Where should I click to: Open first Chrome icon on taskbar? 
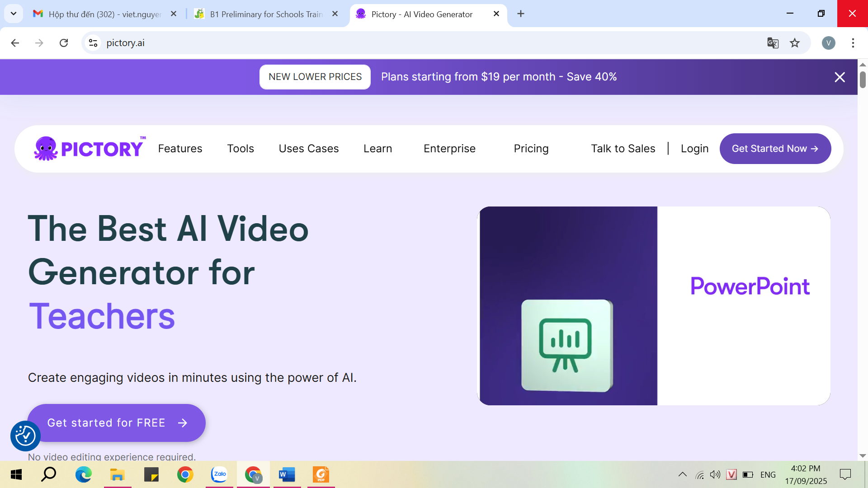[185, 474]
